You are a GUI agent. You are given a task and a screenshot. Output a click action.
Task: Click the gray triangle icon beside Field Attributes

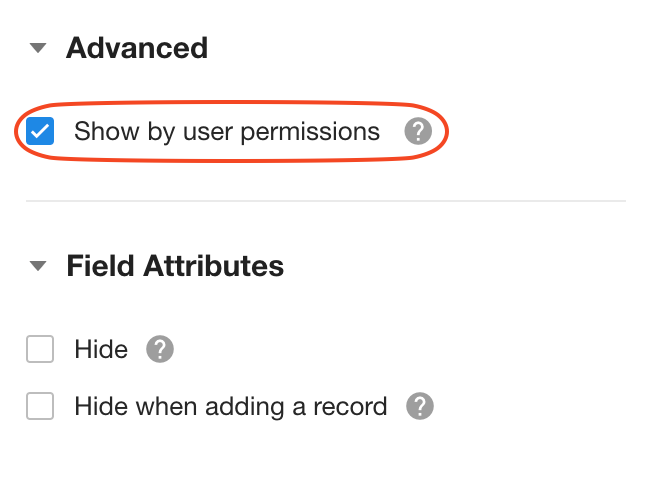click(x=38, y=267)
